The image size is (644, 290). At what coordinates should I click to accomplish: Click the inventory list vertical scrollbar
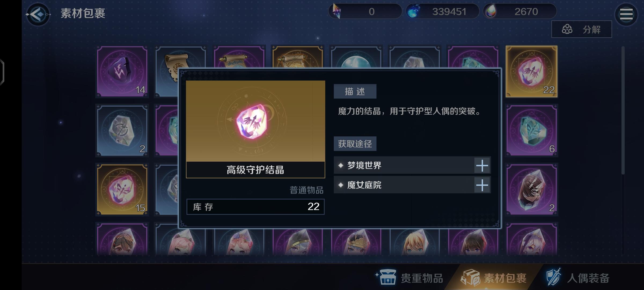point(623,110)
